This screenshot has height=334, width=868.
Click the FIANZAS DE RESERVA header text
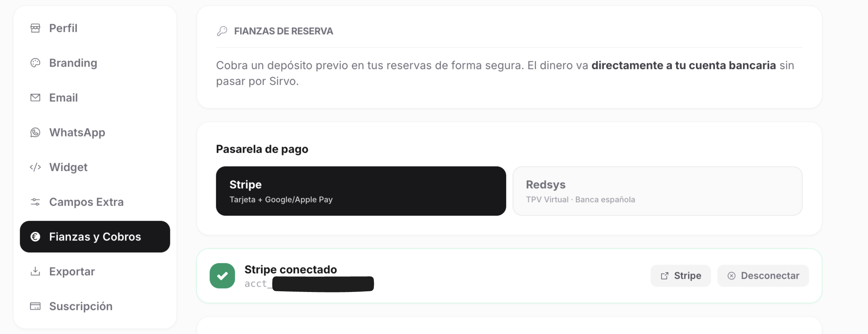click(284, 31)
